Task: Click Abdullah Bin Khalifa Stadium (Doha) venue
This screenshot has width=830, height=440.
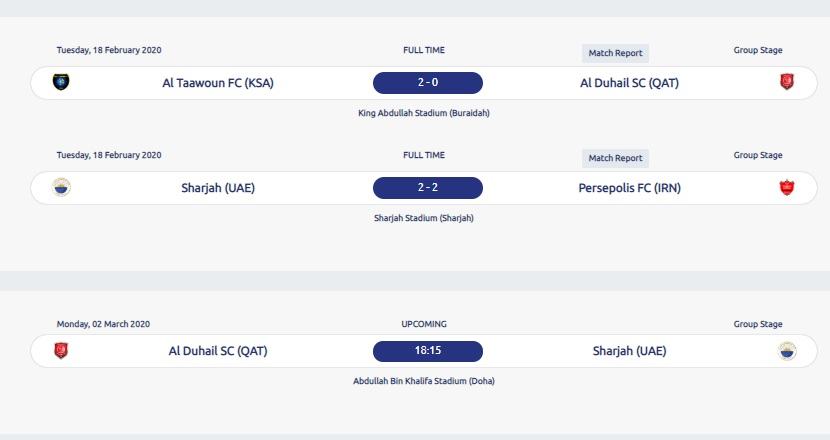Action: tap(424, 381)
